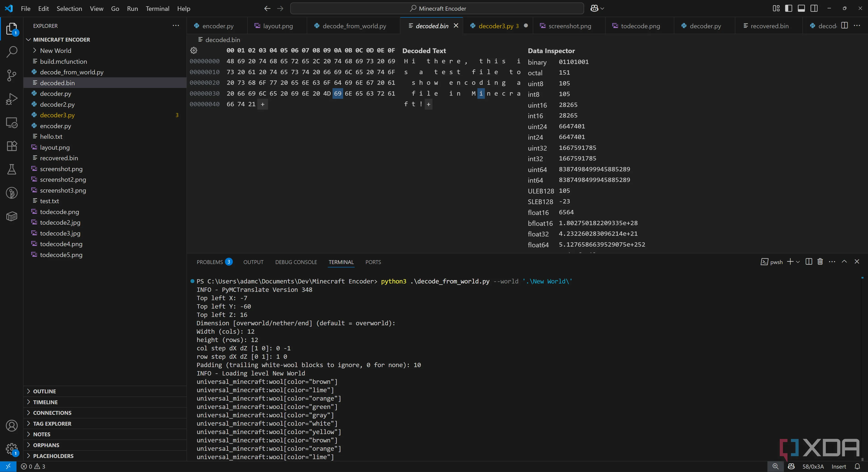
Task: Close the terminal panel
Action: coord(857,262)
